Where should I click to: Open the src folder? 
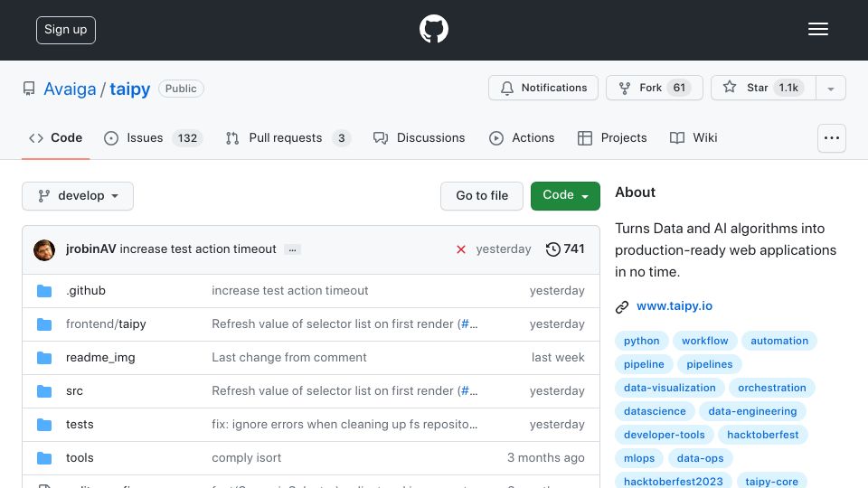coord(74,391)
